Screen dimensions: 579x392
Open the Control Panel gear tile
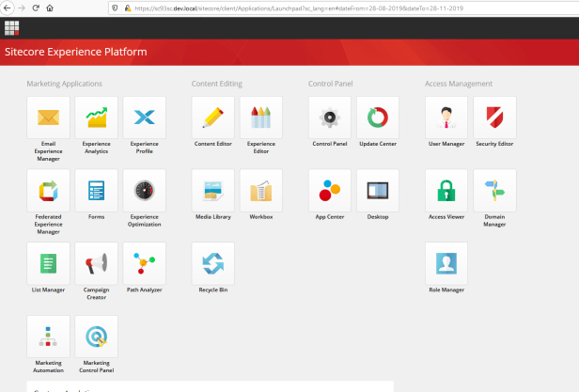point(330,118)
